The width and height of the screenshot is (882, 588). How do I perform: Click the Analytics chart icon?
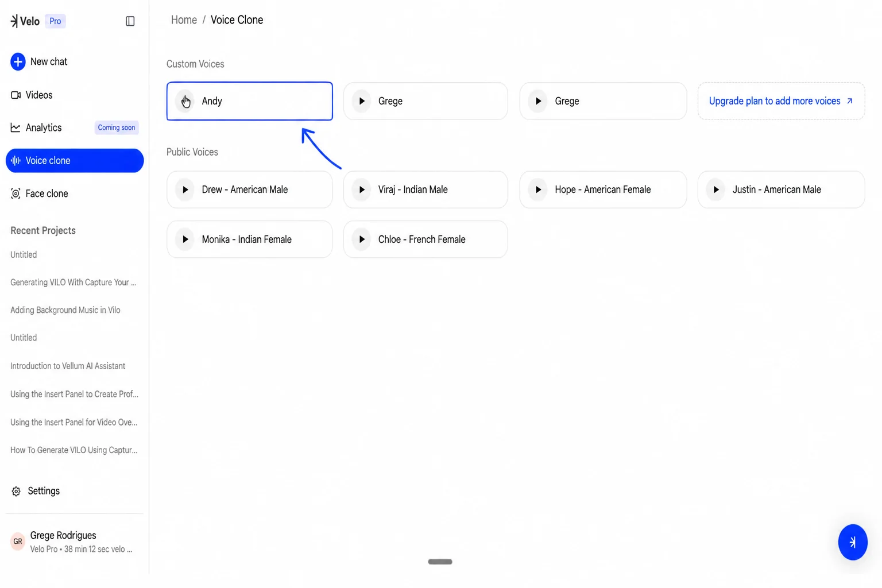coord(16,127)
